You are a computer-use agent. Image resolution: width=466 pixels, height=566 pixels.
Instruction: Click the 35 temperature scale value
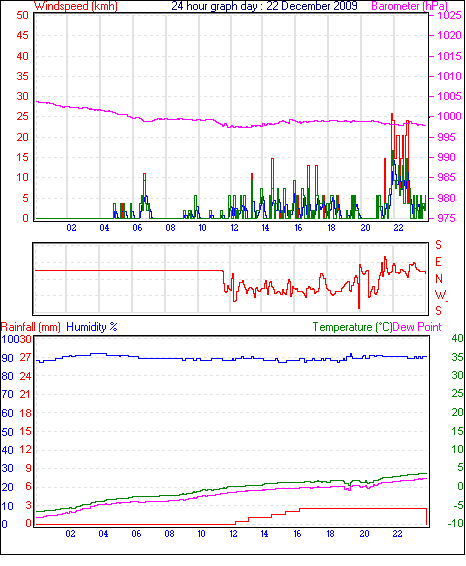click(x=457, y=357)
